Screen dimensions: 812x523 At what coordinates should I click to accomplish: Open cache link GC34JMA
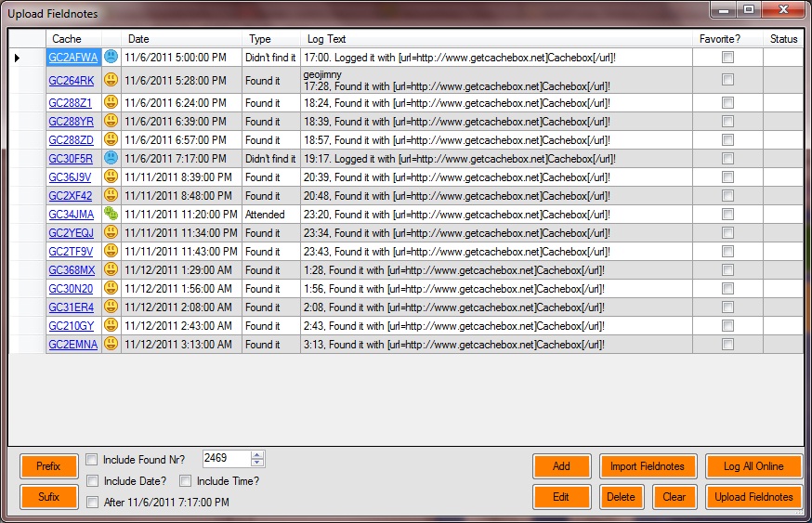click(x=72, y=215)
